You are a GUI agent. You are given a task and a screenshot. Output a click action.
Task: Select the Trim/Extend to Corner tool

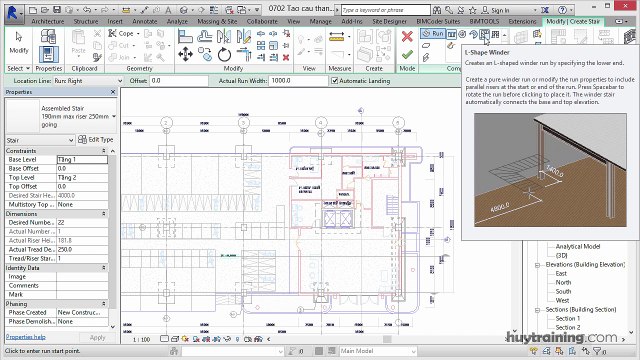(244, 54)
